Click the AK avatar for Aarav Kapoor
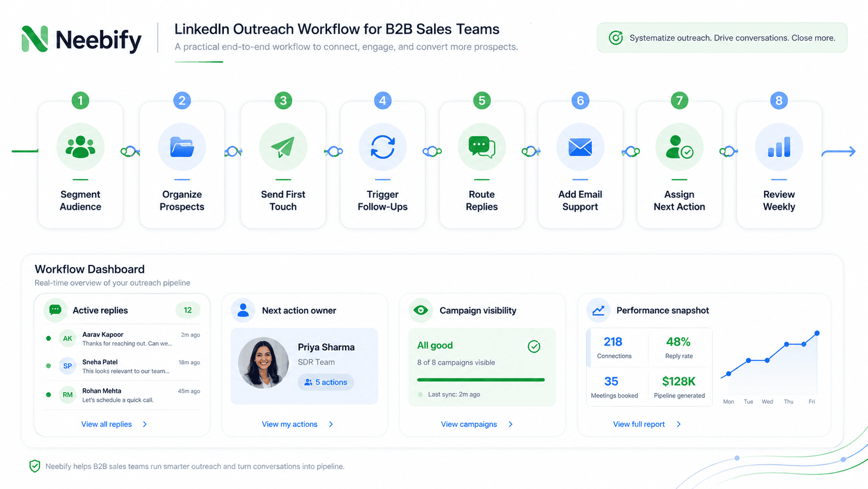Viewport: 868px width, 489px height. pyautogui.click(x=67, y=338)
